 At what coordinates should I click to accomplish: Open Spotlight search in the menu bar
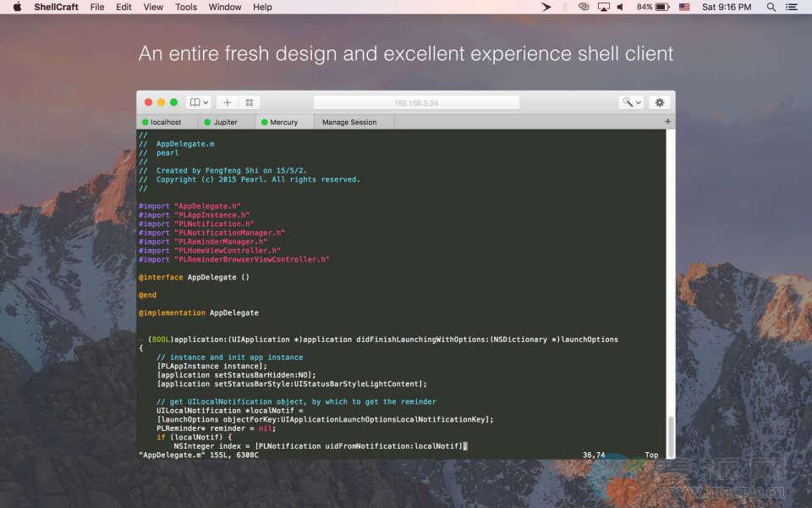tap(771, 7)
